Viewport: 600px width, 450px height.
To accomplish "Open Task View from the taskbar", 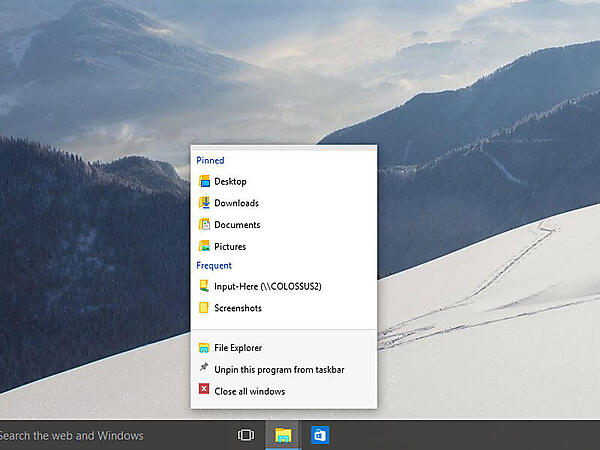I will click(245, 435).
